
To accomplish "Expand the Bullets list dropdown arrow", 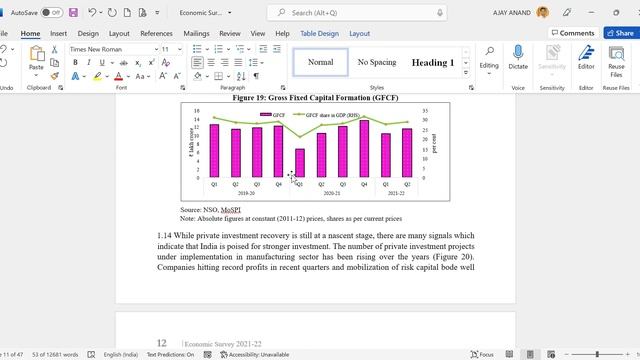I will click(207, 49).
